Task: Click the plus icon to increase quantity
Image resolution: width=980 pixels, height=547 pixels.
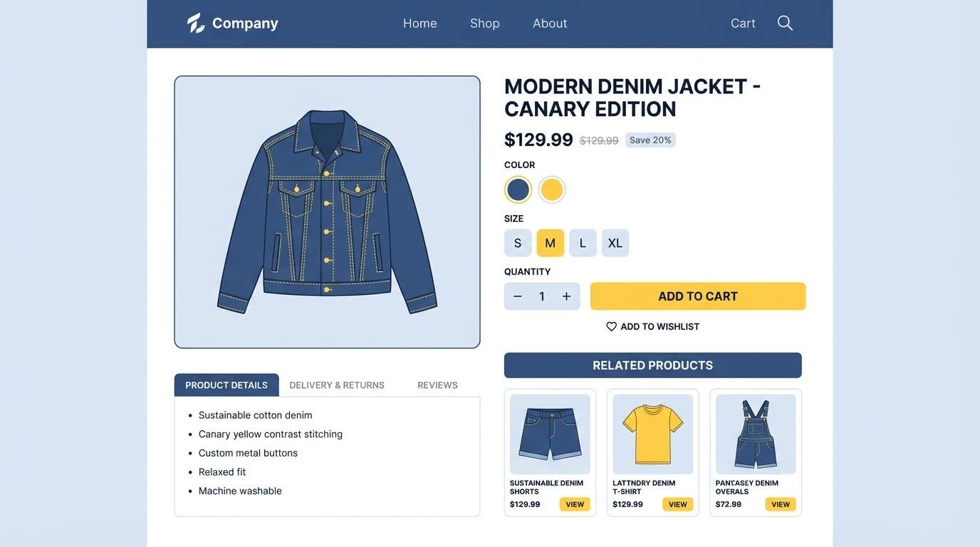Action: 566,296
